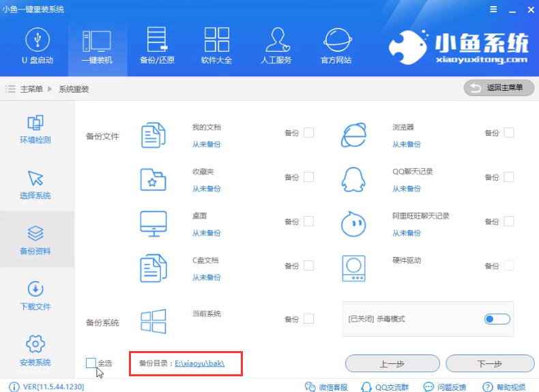This screenshot has height=392, width=539.
Task: Check backup box for 桌面
Action: tap(308, 222)
